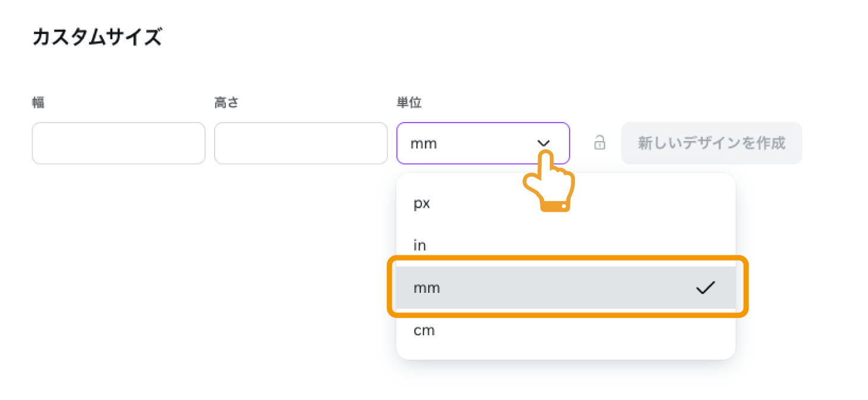Click the 単位 label text
The height and width of the screenshot is (400, 868).
tap(409, 103)
